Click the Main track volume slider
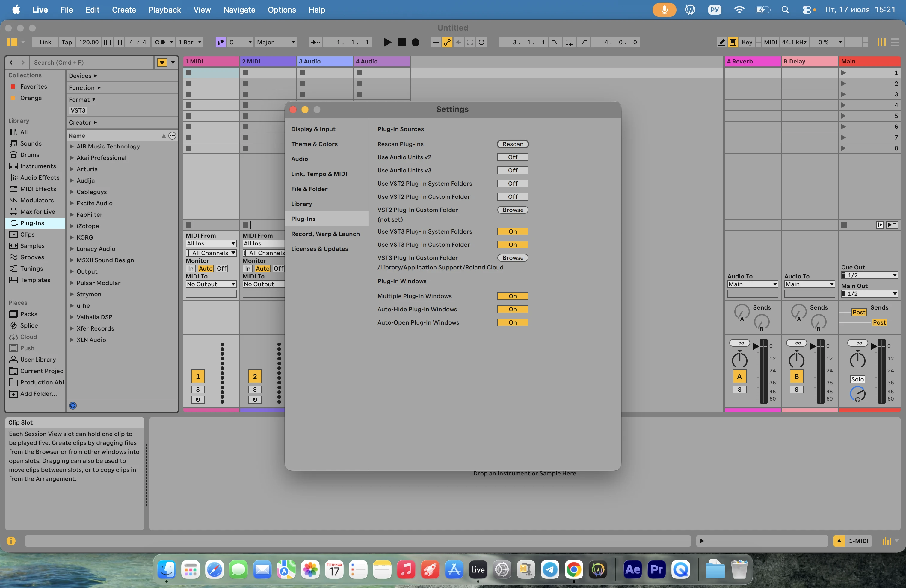Image resolution: width=906 pixels, height=588 pixels. 881,371
